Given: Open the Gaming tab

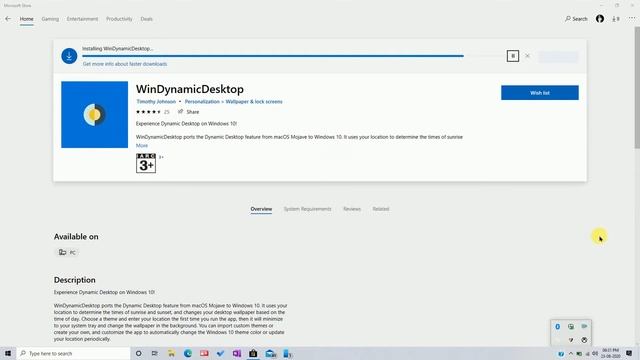Looking at the screenshot, I should pos(50,19).
